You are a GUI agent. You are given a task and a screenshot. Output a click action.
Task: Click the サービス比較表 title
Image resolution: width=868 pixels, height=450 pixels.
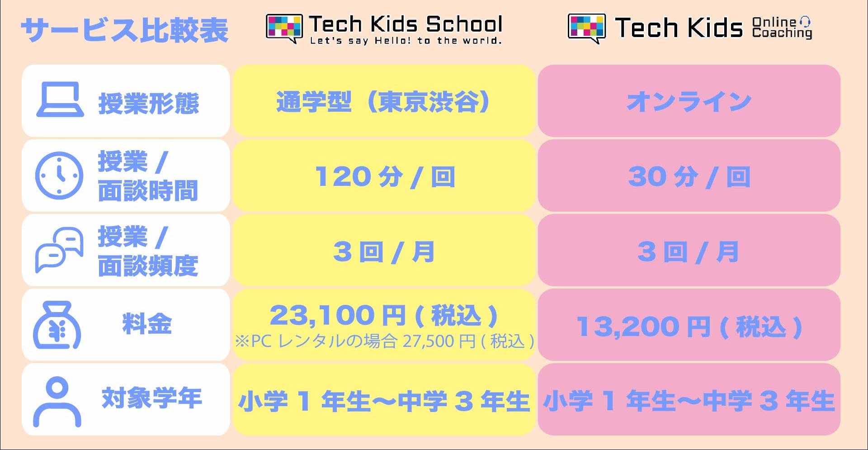point(125,30)
